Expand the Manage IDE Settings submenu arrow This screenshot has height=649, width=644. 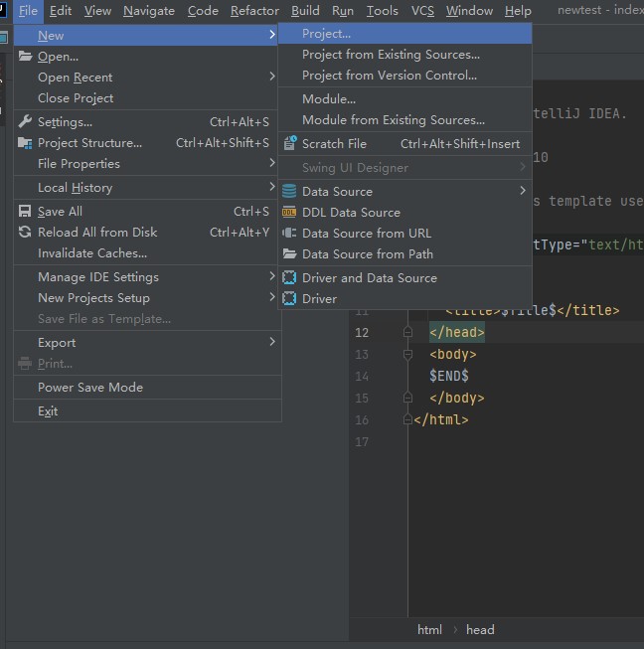(272, 276)
